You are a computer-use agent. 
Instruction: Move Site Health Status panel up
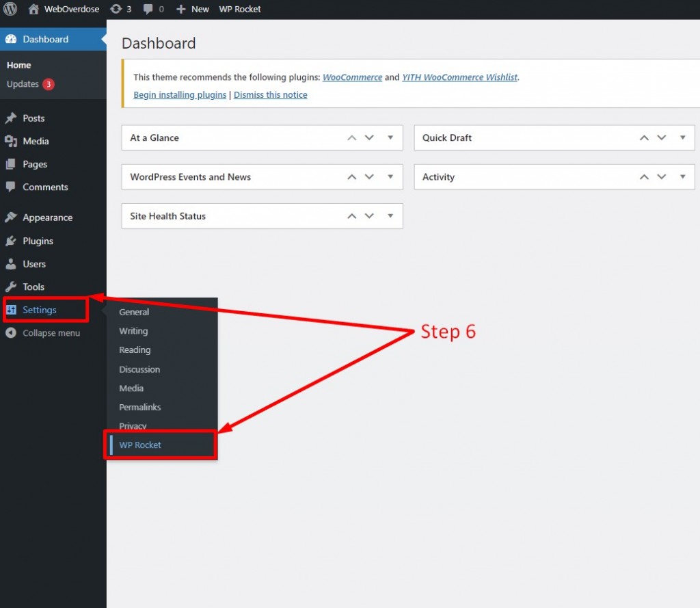coord(352,216)
